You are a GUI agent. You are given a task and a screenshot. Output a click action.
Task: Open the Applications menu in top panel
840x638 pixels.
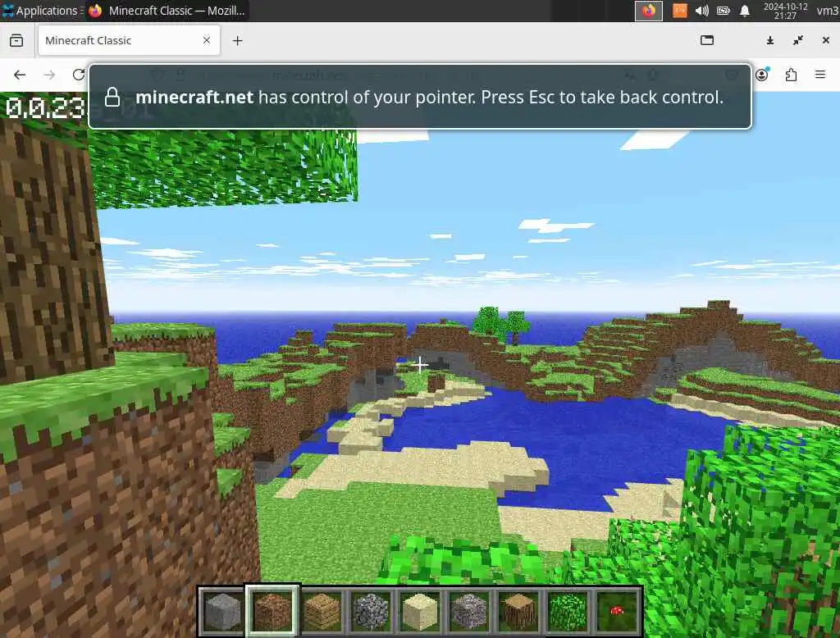pyautogui.click(x=42, y=10)
